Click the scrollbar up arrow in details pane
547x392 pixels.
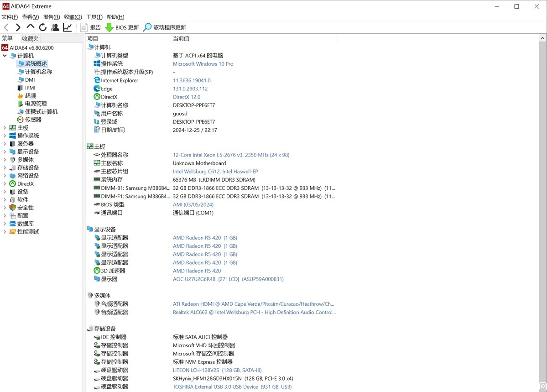pyautogui.click(x=542, y=38)
